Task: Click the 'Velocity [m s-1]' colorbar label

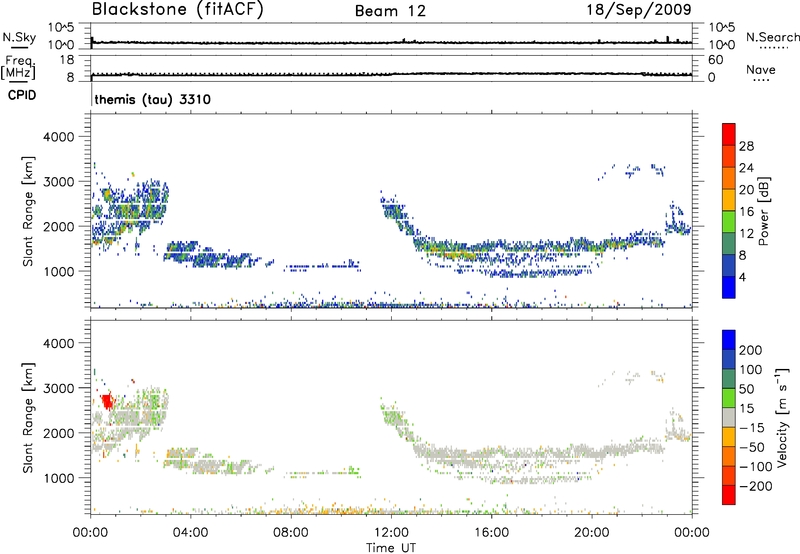Action: click(783, 417)
